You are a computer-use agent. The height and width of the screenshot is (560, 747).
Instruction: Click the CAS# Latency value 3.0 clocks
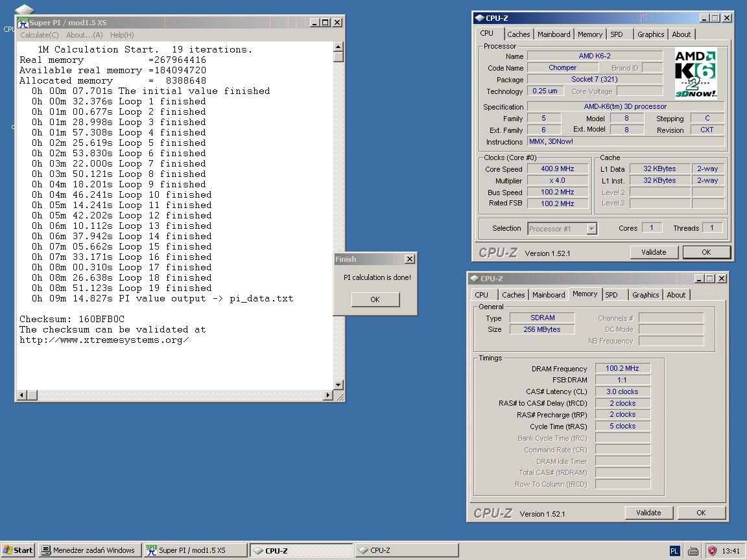(622, 391)
